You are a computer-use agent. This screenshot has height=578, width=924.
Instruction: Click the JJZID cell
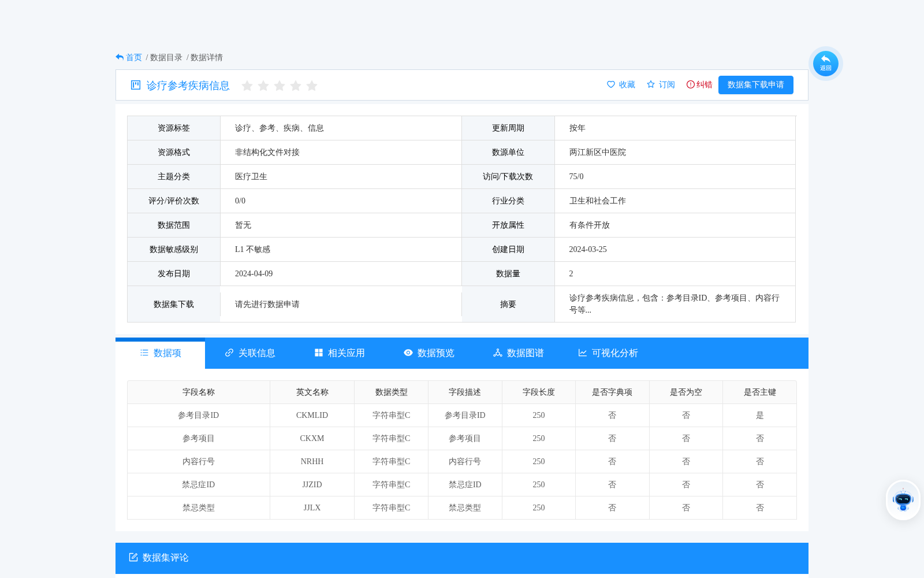[312, 485]
